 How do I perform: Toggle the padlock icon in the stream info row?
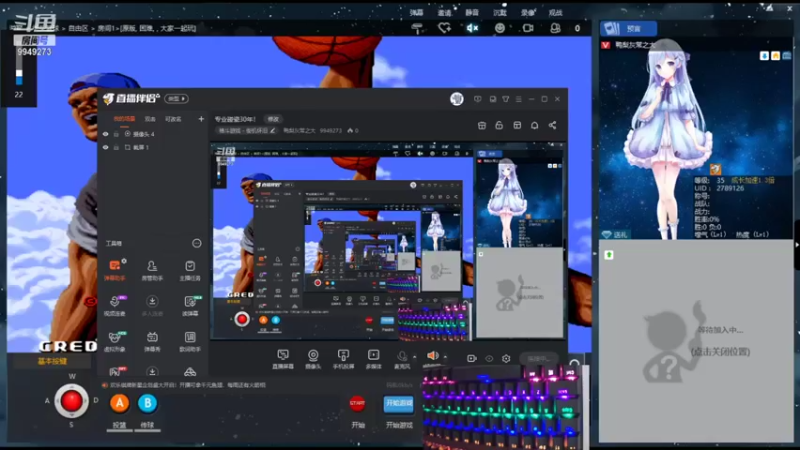click(499, 126)
